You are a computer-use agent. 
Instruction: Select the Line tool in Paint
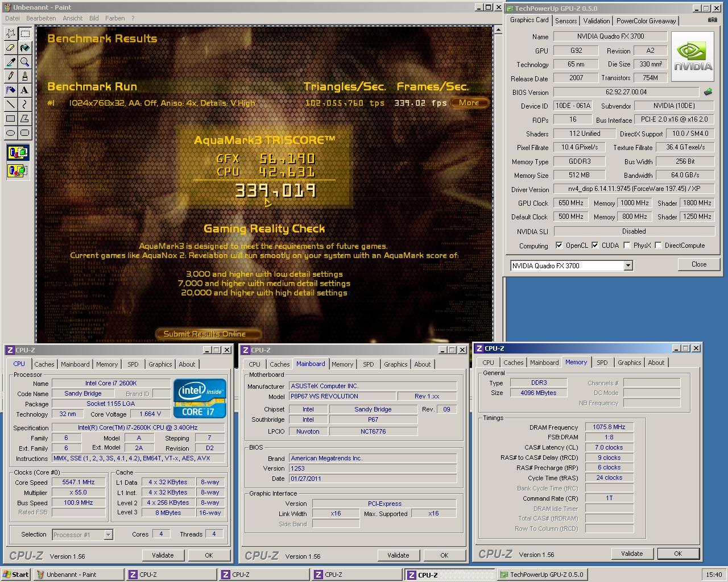10,105
